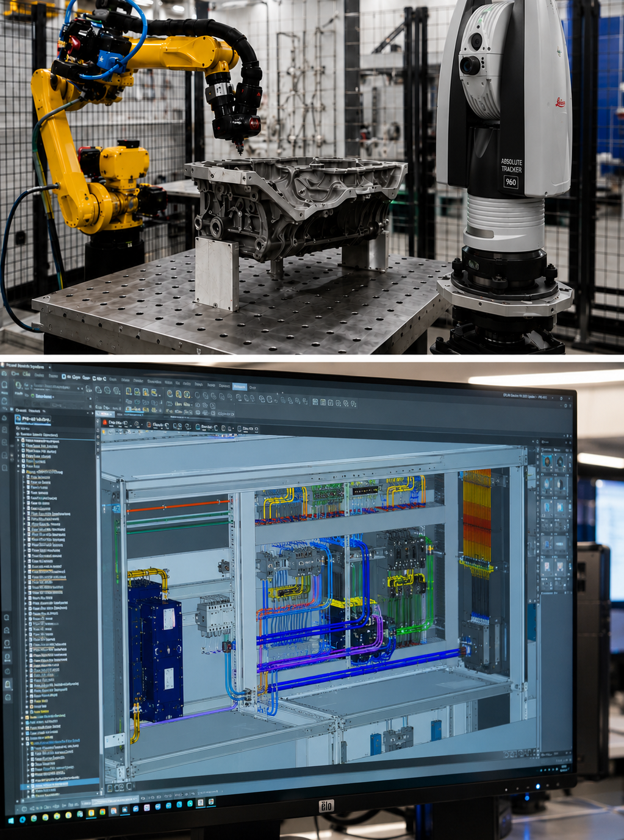The image size is (624, 840).
Task: Open the ribbon tab right of the highlighted one
Action: pos(253,387)
